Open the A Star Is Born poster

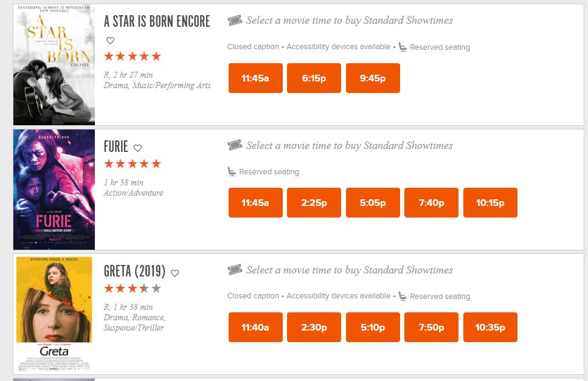54,65
